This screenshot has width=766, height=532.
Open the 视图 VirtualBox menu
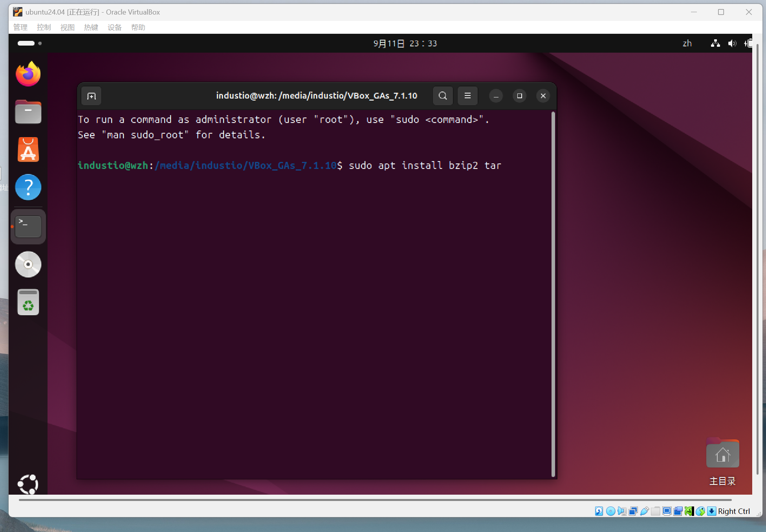67,27
